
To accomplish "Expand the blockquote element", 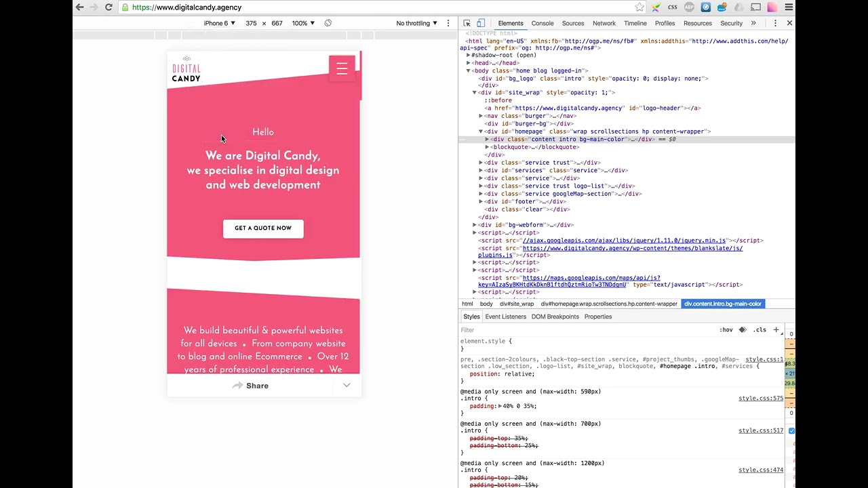I will [x=487, y=147].
